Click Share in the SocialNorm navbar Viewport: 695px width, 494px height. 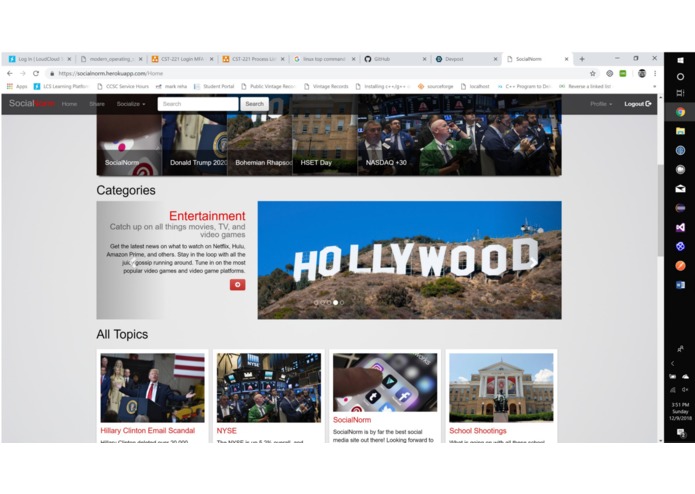(x=97, y=104)
